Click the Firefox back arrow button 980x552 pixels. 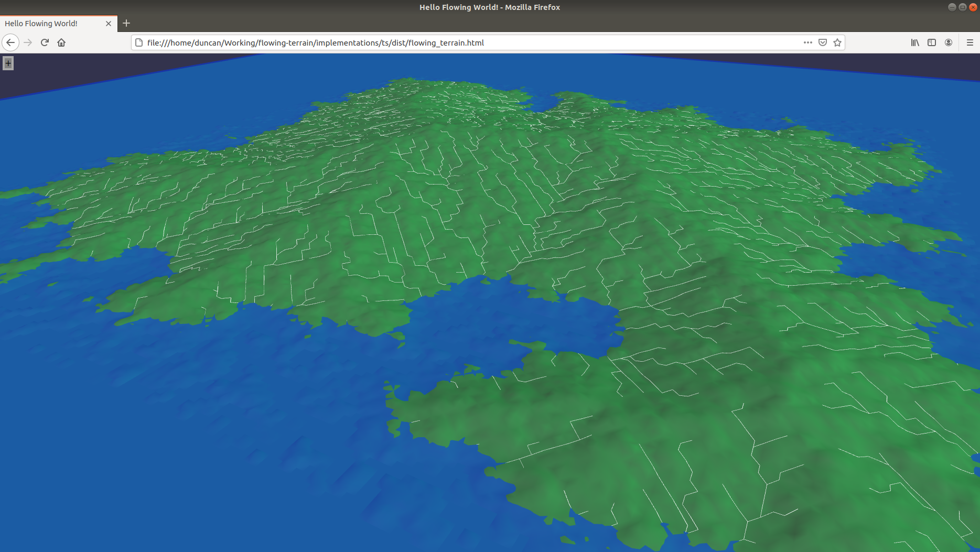tap(10, 42)
